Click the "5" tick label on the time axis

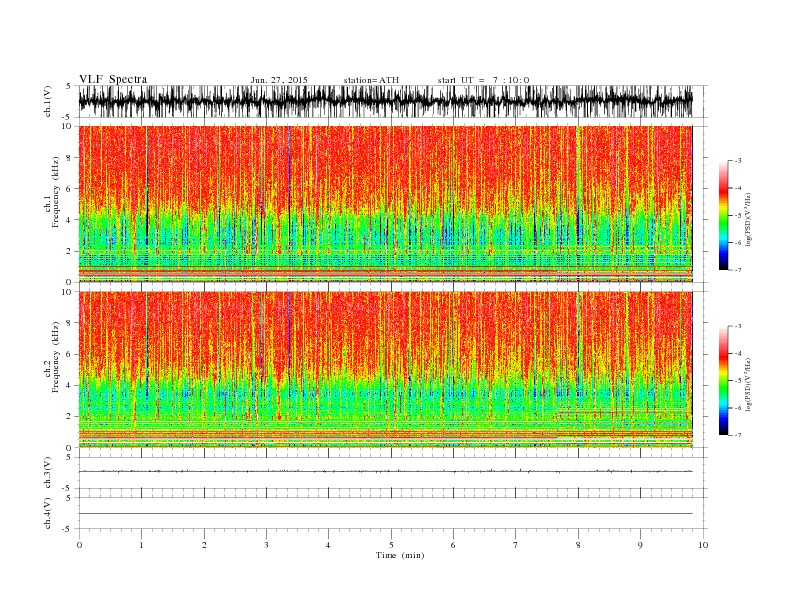[x=391, y=545]
